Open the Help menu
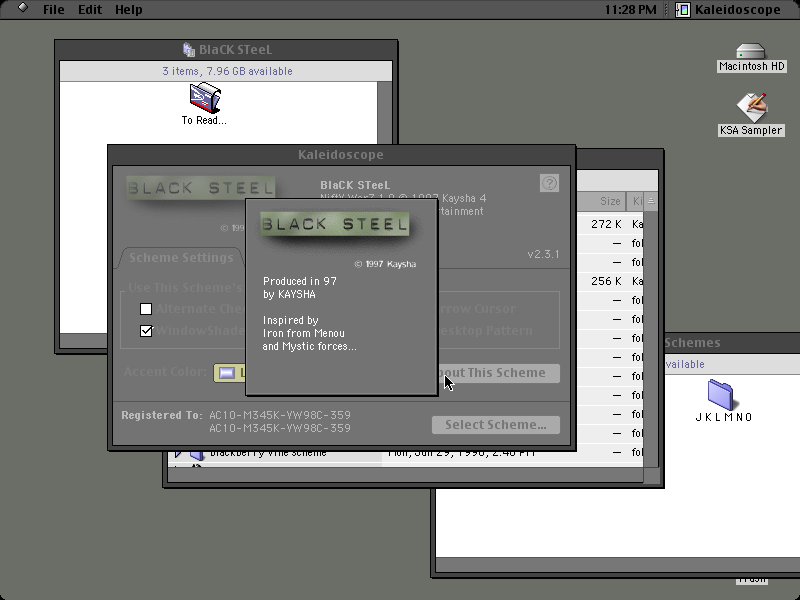800x600 pixels. coord(129,10)
